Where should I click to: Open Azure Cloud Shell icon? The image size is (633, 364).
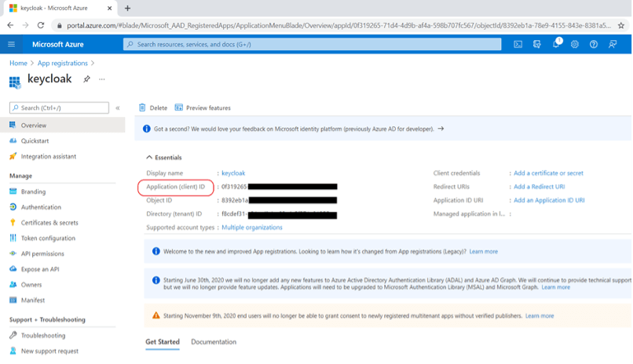pyautogui.click(x=518, y=45)
